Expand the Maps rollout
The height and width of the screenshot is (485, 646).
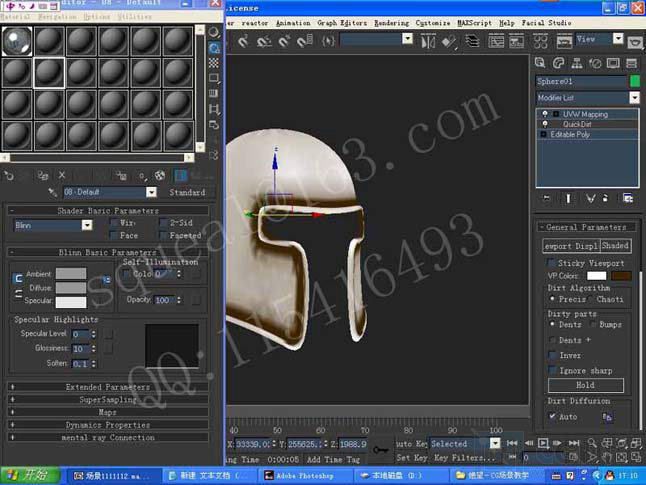coord(108,412)
